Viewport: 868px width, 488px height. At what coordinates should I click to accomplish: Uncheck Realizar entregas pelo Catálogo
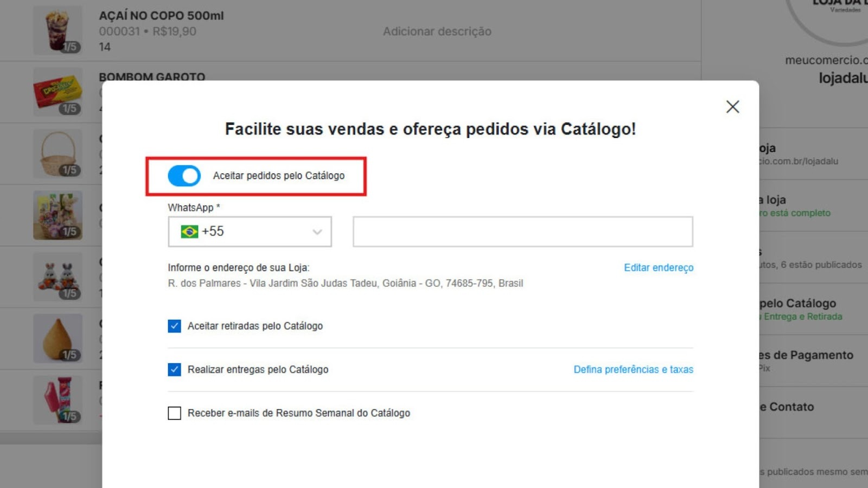coord(174,369)
